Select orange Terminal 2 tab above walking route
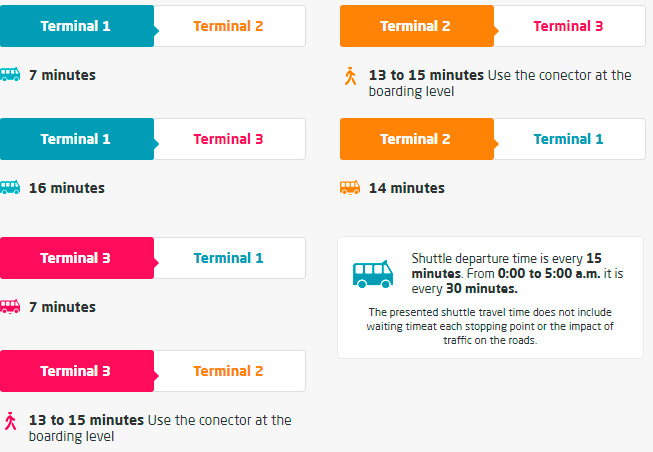 tap(416, 26)
